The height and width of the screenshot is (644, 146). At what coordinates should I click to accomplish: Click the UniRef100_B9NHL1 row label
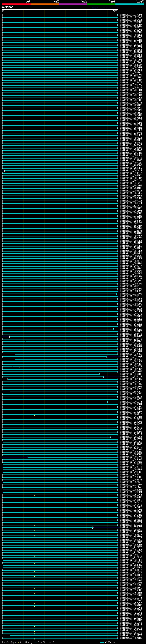(131, 156)
